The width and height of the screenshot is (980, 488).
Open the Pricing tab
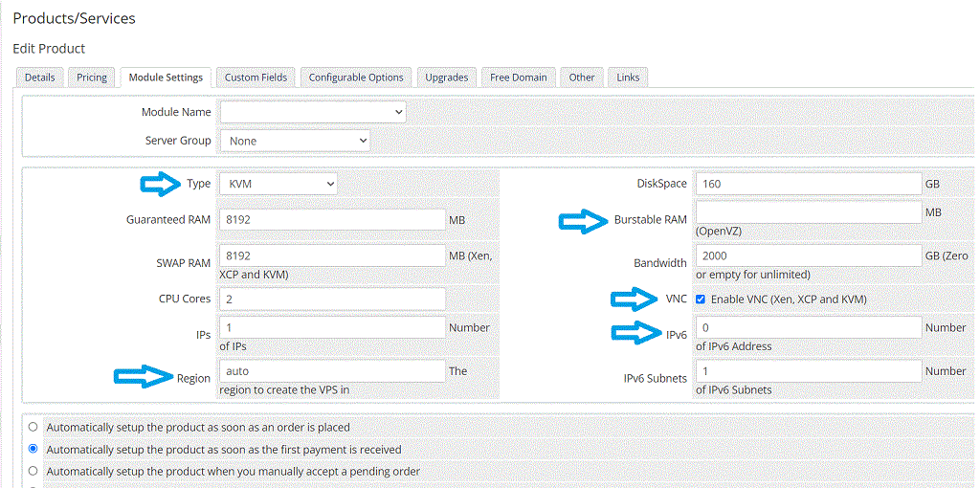[92, 78]
